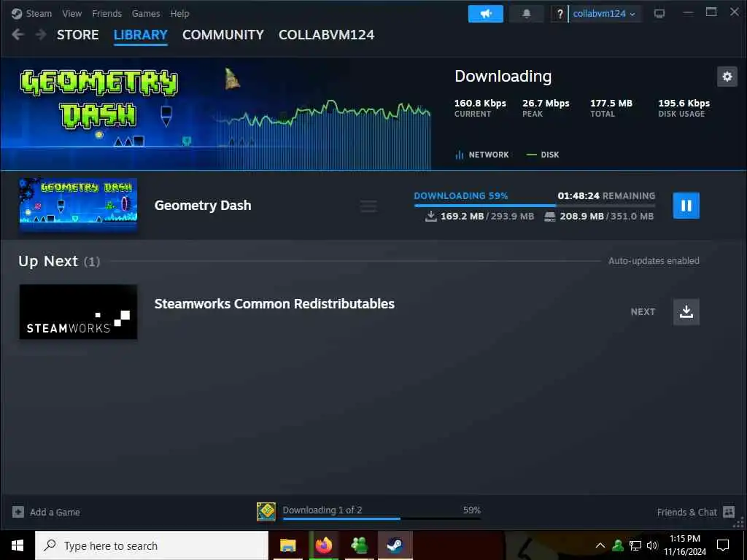Open Friends & Chat
The image size is (747, 560).
(695, 512)
